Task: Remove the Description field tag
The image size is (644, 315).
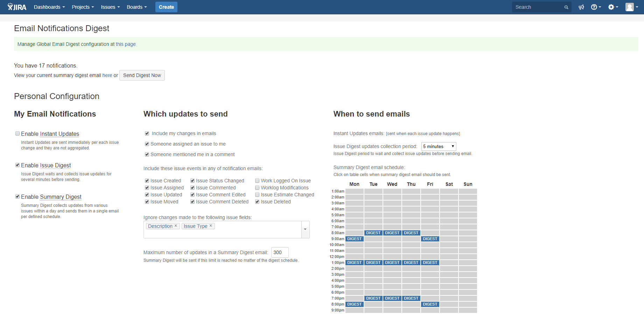Action: pyautogui.click(x=176, y=226)
